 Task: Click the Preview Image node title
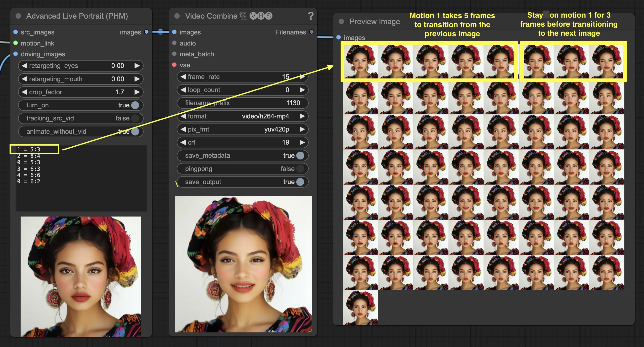point(375,22)
